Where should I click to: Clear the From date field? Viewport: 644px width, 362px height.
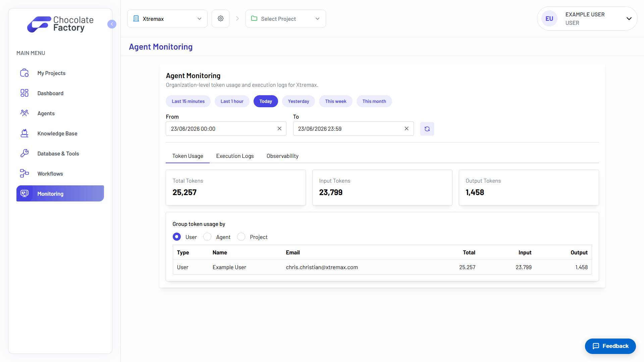click(x=279, y=129)
